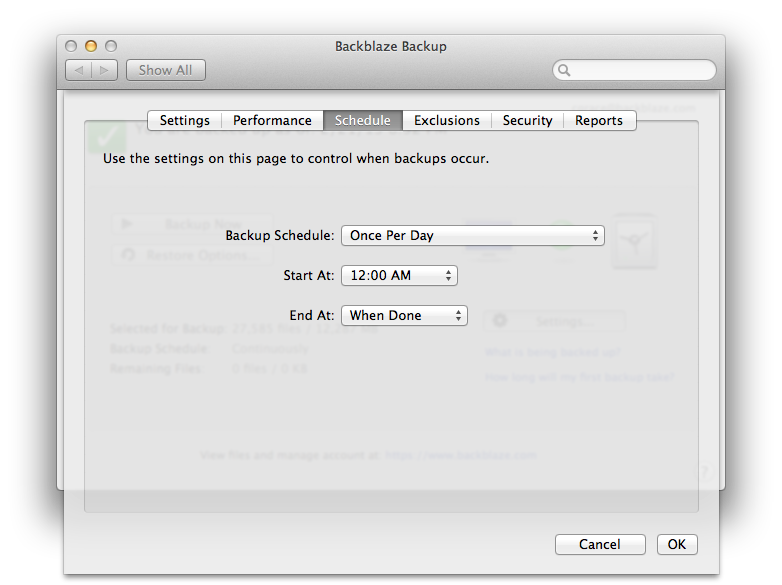The width and height of the screenshot is (782, 585).
Task: Click the End At label
Action: point(312,315)
